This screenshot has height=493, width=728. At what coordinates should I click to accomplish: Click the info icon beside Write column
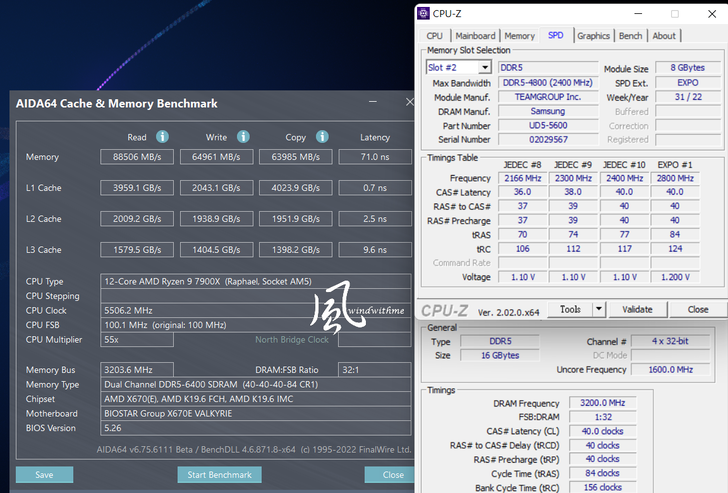242,137
